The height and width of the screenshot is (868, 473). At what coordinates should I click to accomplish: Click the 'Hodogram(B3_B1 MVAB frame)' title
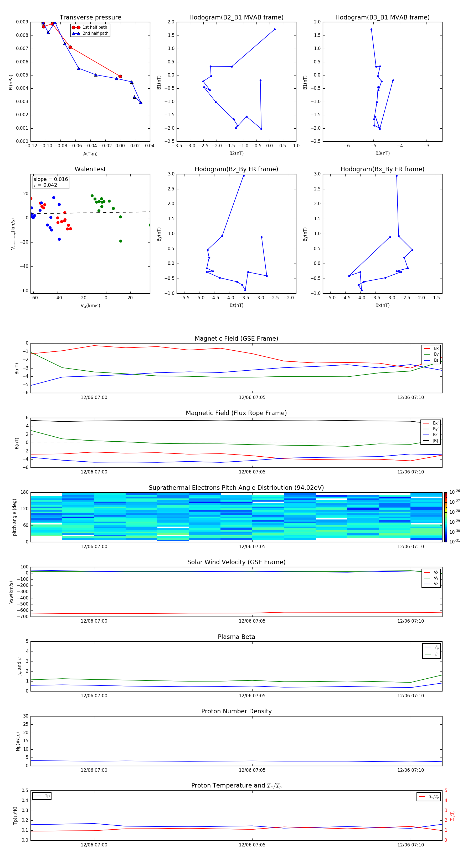point(382,18)
